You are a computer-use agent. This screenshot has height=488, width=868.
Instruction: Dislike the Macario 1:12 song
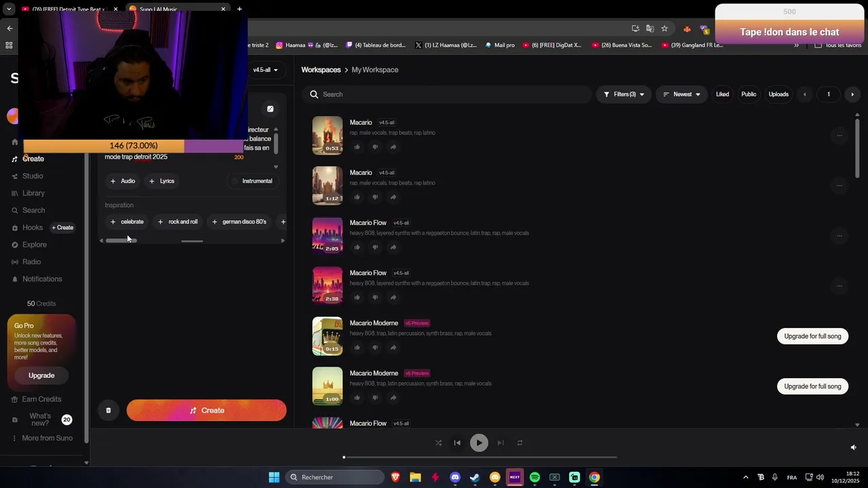pos(375,197)
